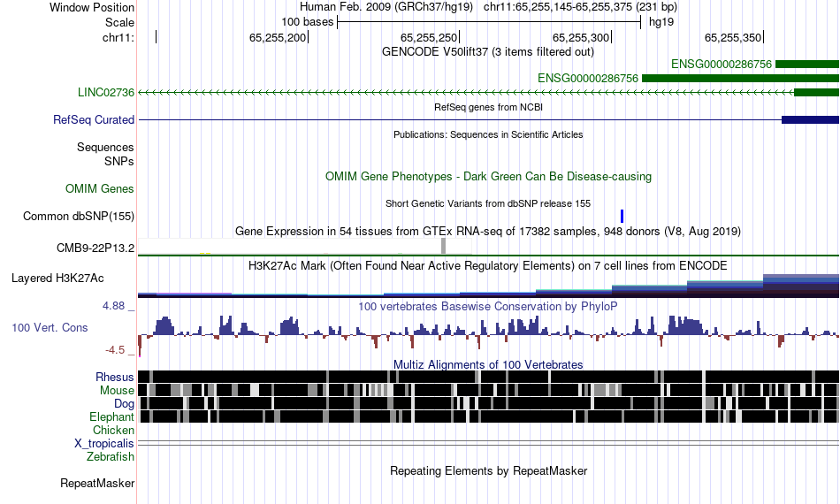Click the Rhesus alignment row
The height and width of the screenshot is (504, 840).
tap(488, 377)
